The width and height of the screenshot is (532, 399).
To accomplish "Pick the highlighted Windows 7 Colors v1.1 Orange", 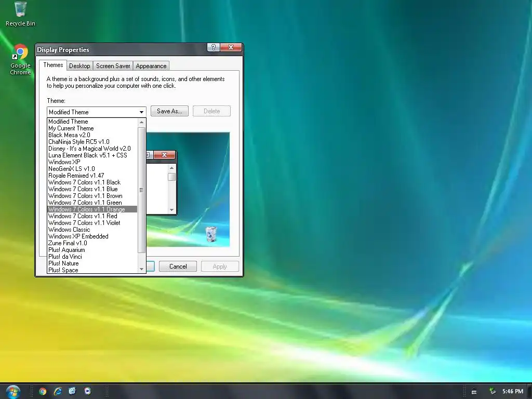I will coord(92,209).
